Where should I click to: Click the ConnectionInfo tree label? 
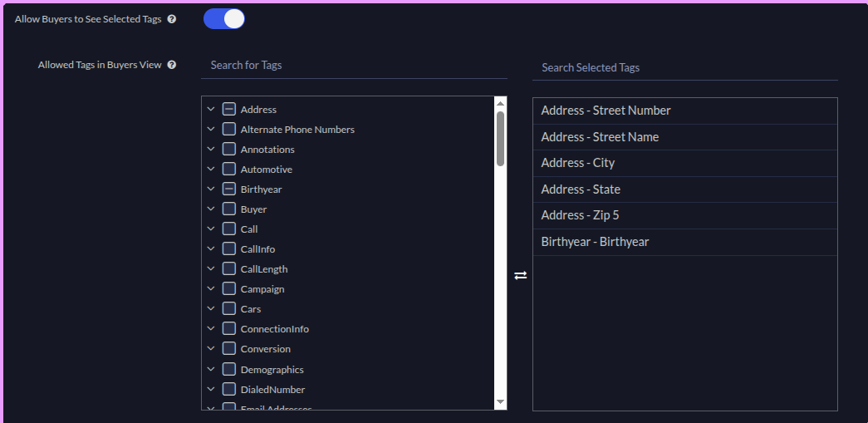pyautogui.click(x=275, y=329)
